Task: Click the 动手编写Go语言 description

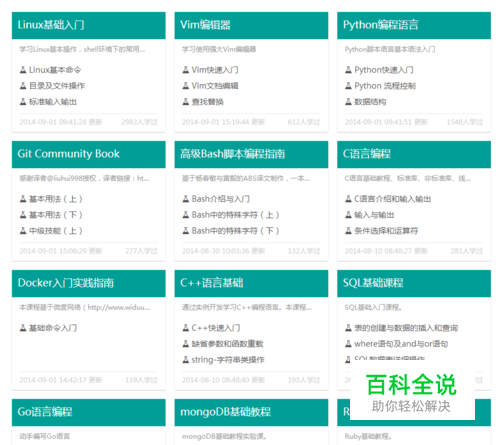Action: pos(45,436)
